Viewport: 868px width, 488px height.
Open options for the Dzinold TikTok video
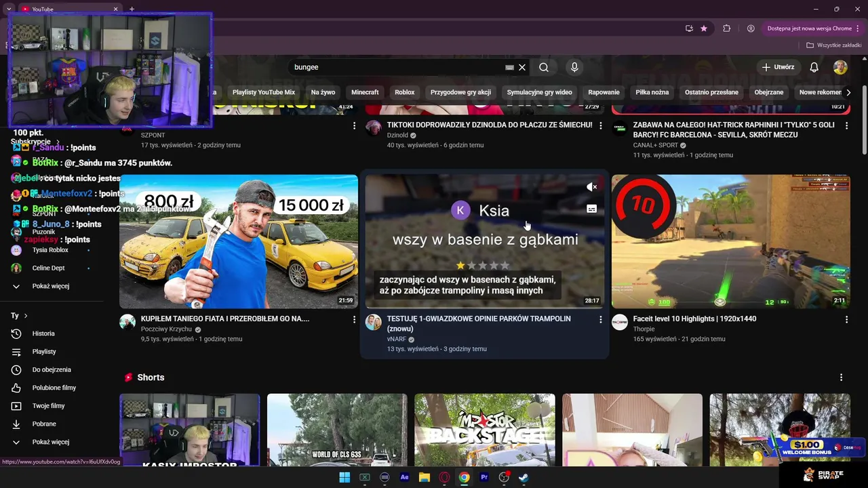600,125
